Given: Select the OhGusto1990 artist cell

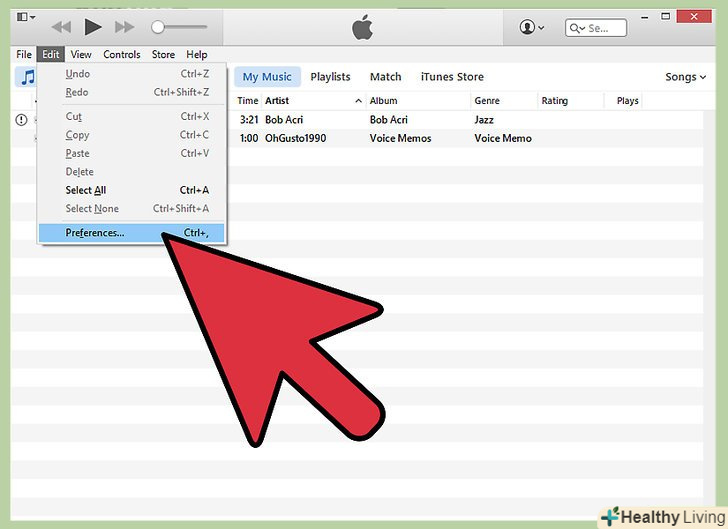Looking at the screenshot, I should [x=295, y=138].
